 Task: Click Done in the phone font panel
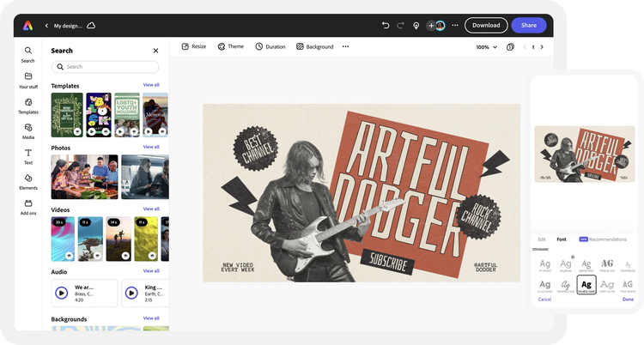pyautogui.click(x=628, y=299)
